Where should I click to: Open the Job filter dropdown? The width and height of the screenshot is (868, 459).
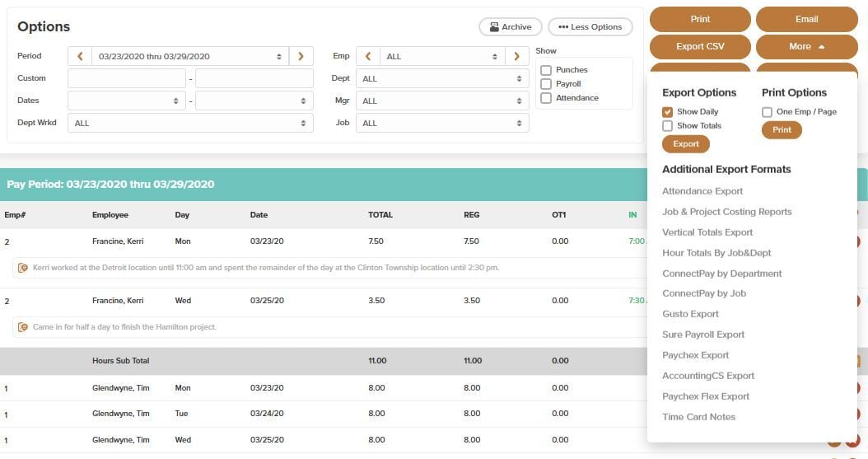point(441,123)
